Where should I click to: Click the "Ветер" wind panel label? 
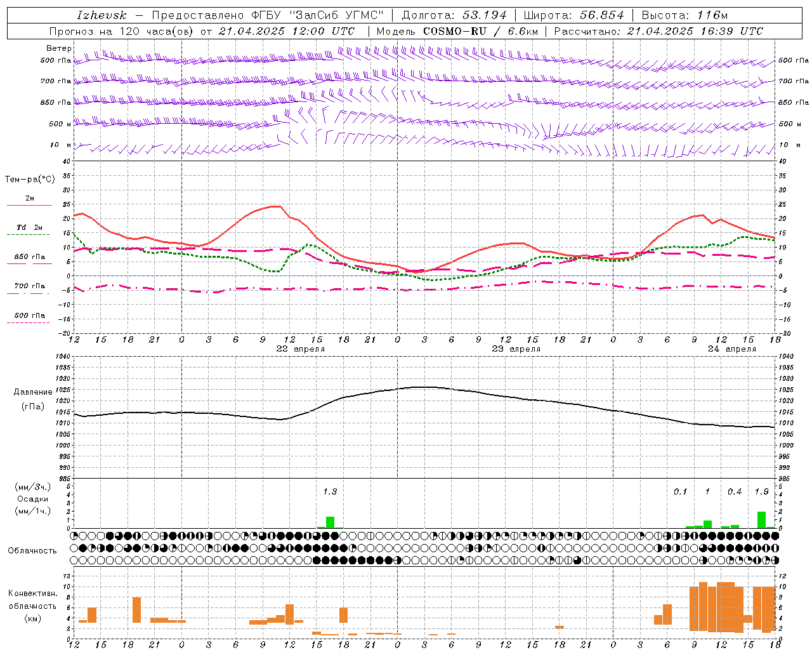point(59,48)
